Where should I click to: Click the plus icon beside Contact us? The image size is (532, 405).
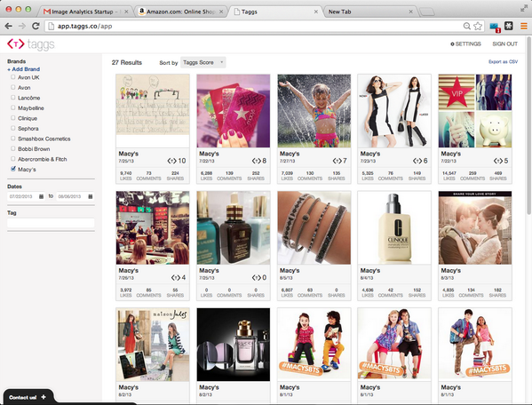(x=44, y=397)
